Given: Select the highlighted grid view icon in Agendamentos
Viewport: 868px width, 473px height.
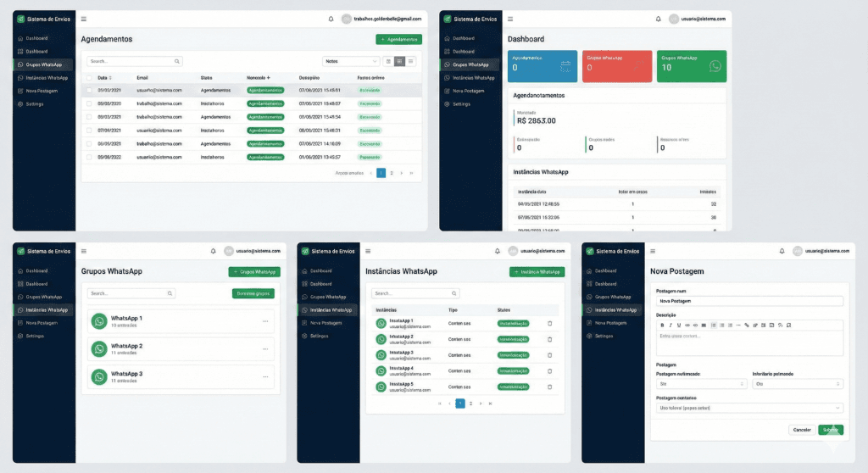Looking at the screenshot, I should coord(399,62).
